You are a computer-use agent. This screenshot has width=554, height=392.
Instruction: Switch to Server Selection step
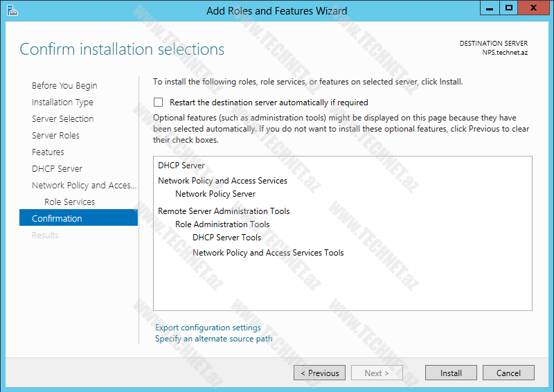point(62,119)
